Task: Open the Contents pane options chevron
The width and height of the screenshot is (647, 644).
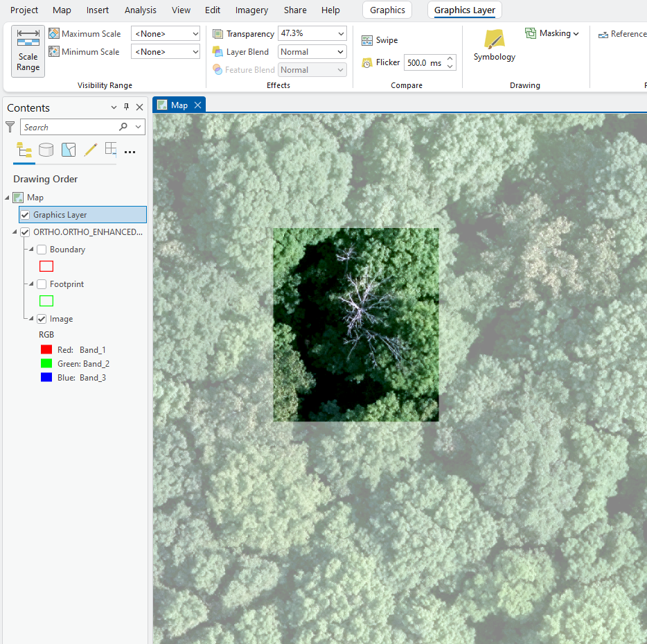Action: point(114,107)
